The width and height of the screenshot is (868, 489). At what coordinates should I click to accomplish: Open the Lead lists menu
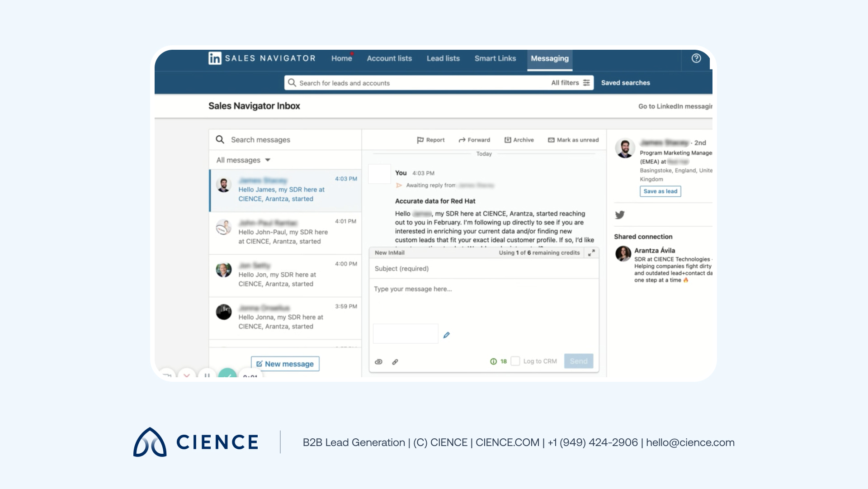click(443, 58)
